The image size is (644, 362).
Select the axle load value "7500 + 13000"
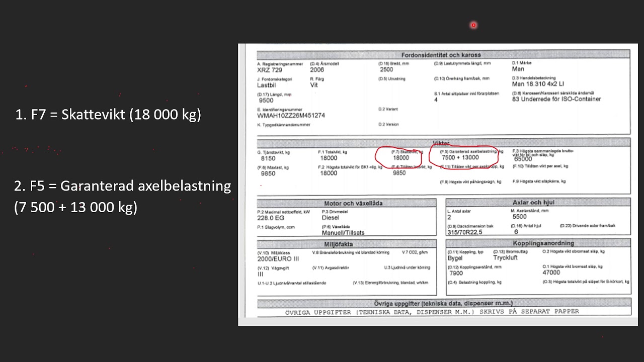[x=460, y=158]
